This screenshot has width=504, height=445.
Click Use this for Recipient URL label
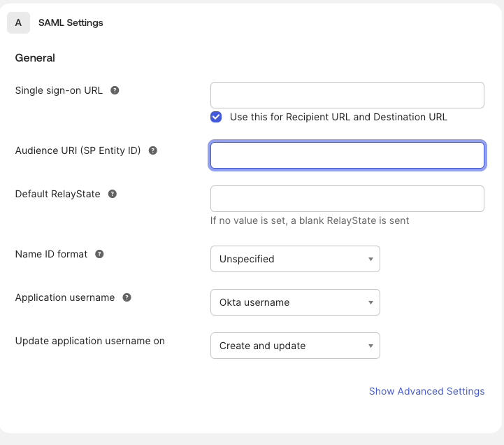[338, 117]
